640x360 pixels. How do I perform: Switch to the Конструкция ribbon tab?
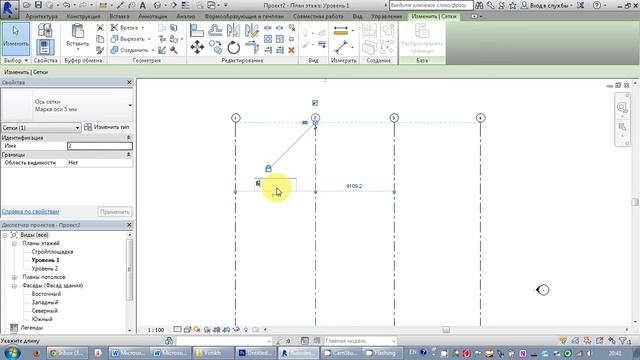tap(83, 16)
